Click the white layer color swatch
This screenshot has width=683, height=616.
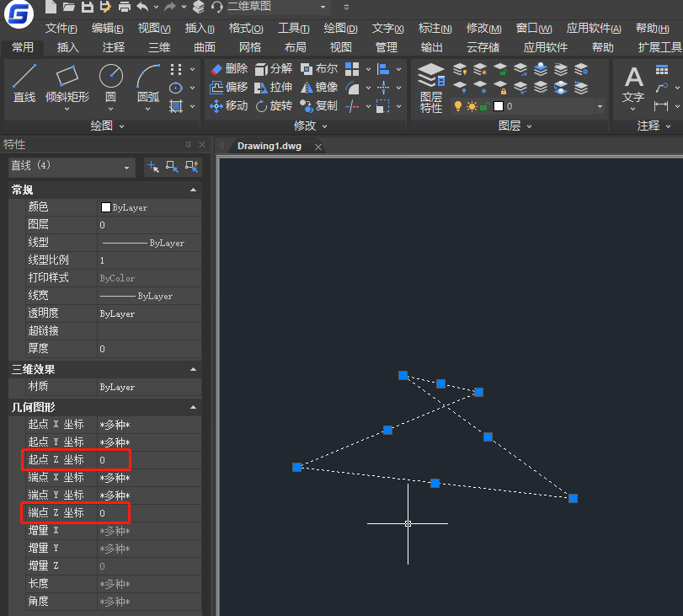tap(499, 106)
